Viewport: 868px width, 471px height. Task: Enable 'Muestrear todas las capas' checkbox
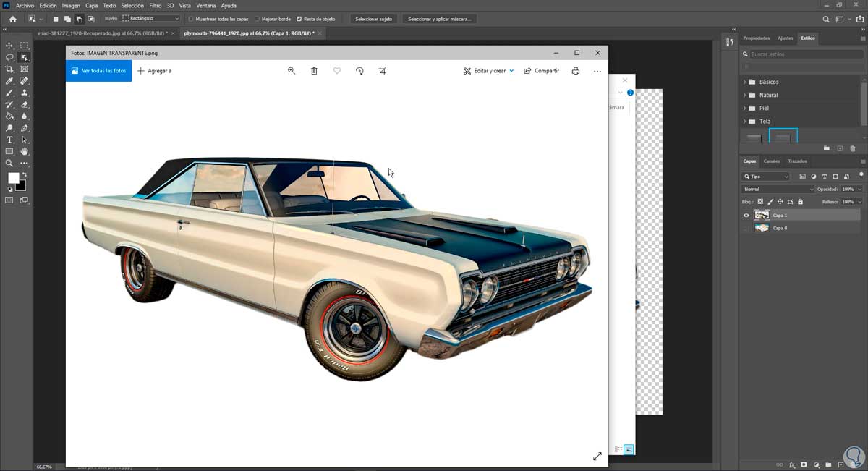[x=191, y=19]
